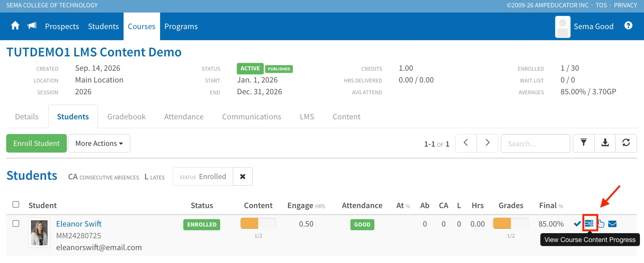644x263 pixels.
Task: Switch to the Gradebook tab
Action: click(x=127, y=117)
